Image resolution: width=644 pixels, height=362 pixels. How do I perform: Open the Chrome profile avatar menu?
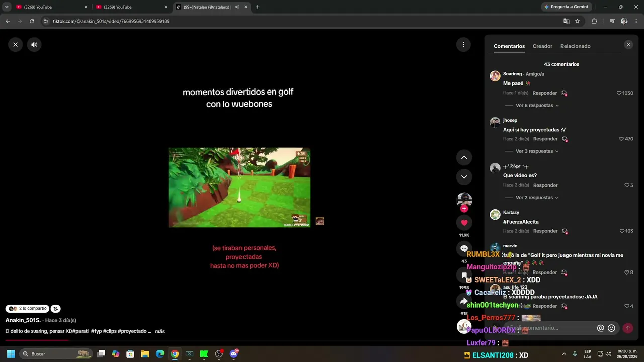point(624,21)
